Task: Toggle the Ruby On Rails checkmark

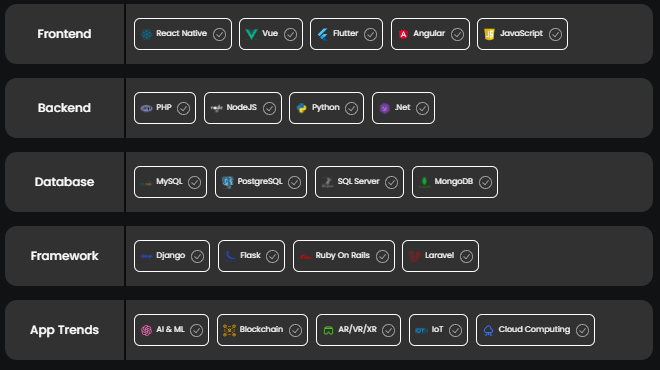Action: click(382, 256)
